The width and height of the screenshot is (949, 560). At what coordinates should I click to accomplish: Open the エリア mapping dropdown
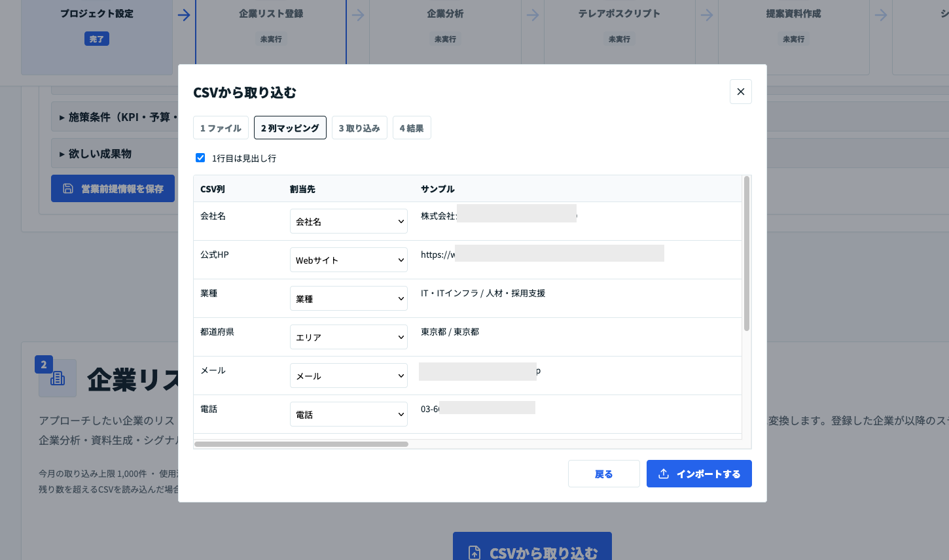tap(348, 337)
